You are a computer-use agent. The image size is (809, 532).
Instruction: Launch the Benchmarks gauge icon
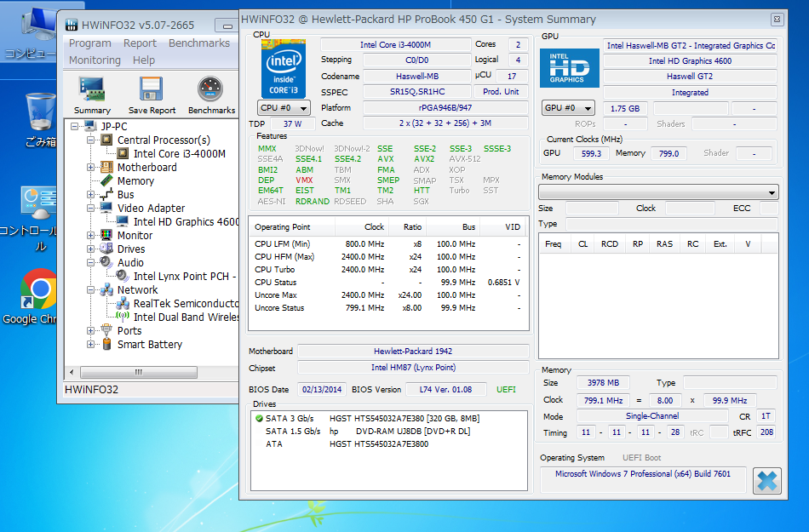(x=210, y=89)
